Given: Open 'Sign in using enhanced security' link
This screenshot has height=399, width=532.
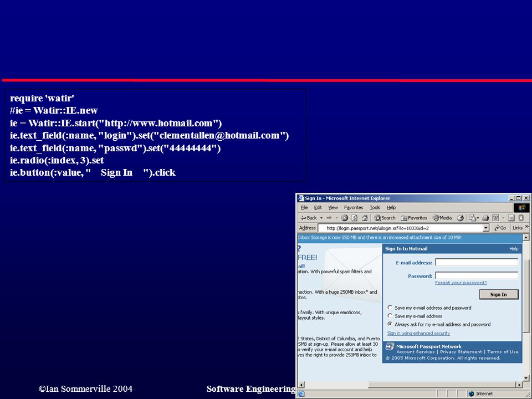Looking at the screenshot, I should tap(419, 333).
